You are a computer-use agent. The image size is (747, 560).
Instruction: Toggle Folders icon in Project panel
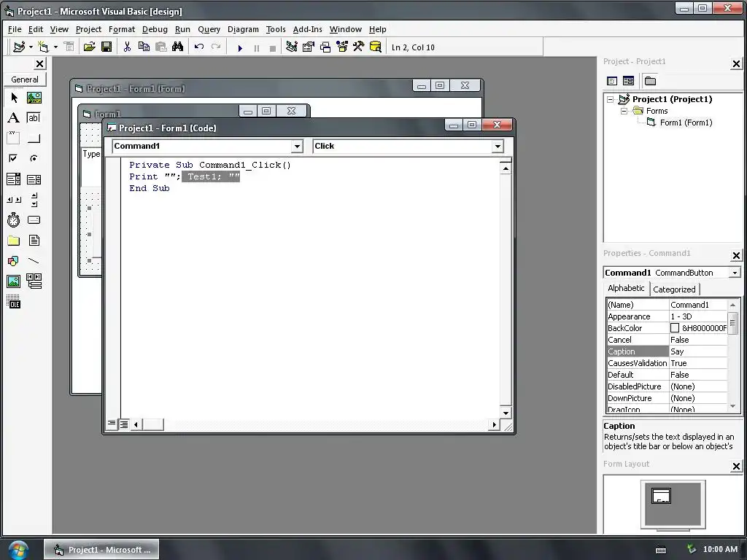coord(650,81)
